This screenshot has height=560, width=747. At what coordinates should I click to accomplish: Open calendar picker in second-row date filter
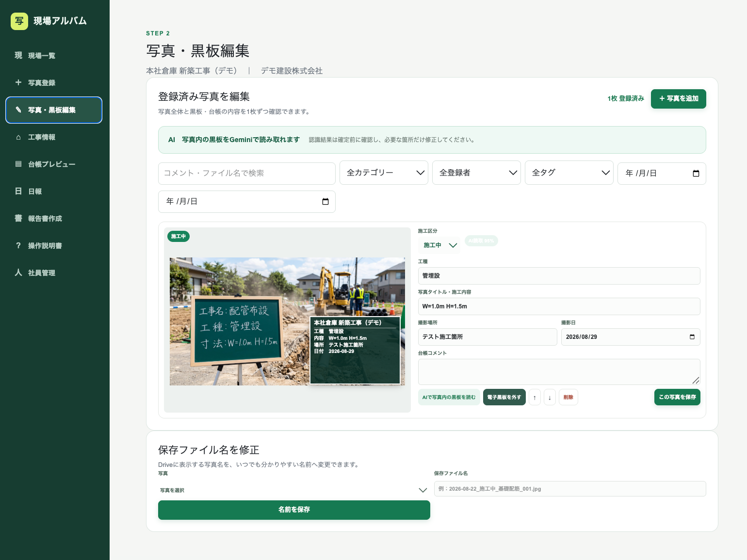click(325, 202)
